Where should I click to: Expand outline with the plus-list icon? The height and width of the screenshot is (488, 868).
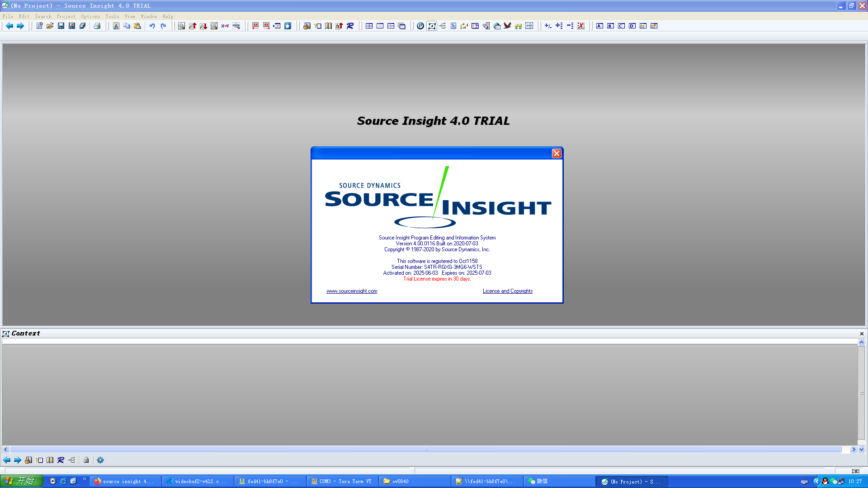click(559, 26)
